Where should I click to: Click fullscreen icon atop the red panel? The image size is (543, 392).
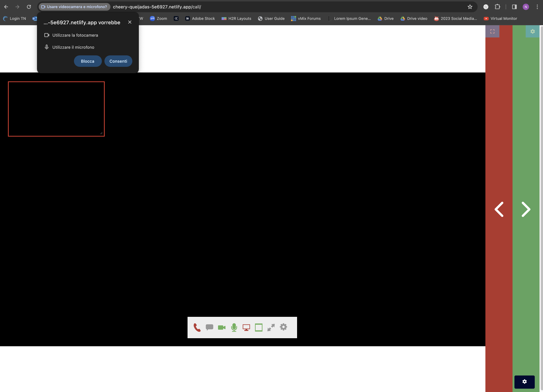point(493,31)
